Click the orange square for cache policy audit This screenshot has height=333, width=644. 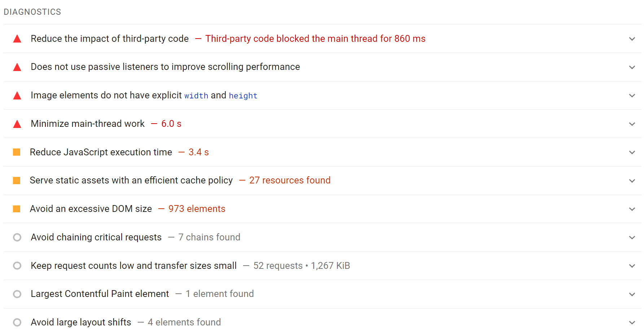17,180
